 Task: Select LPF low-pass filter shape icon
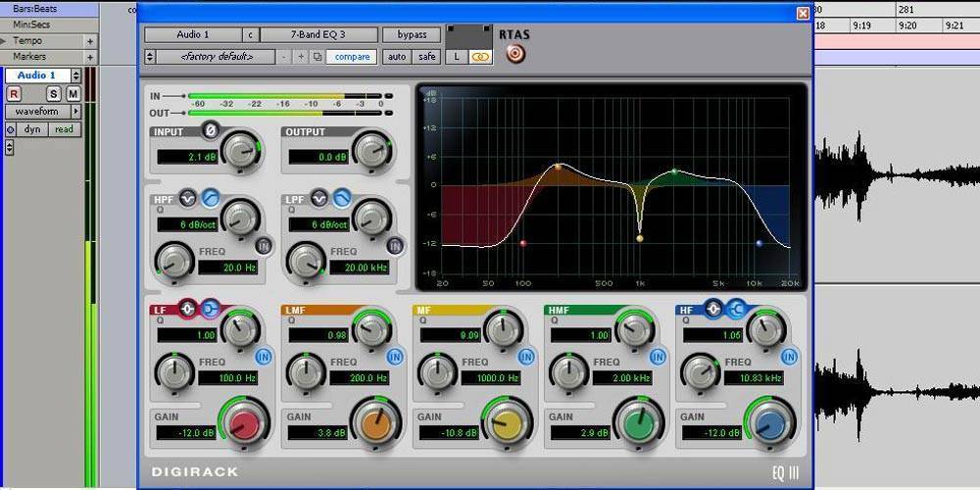tap(341, 199)
